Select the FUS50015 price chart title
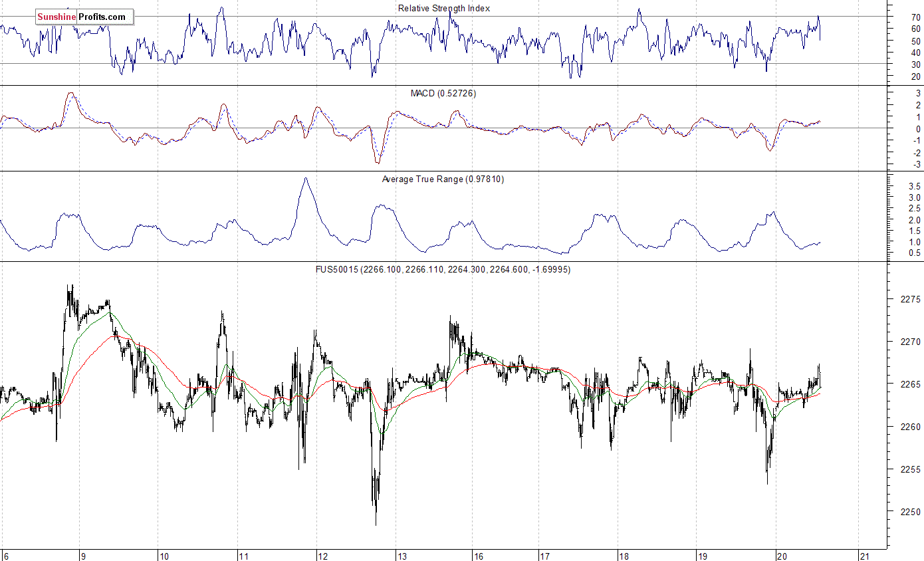 click(x=443, y=269)
